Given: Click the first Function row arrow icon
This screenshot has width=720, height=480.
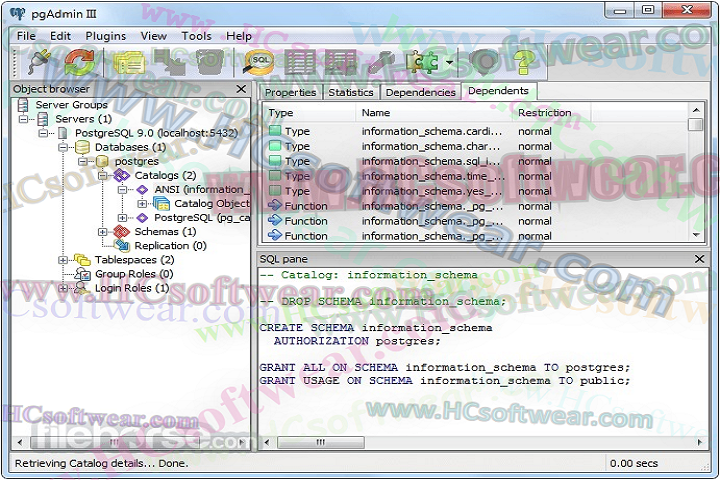Looking at the screenshot, I should tap(275, 205).
